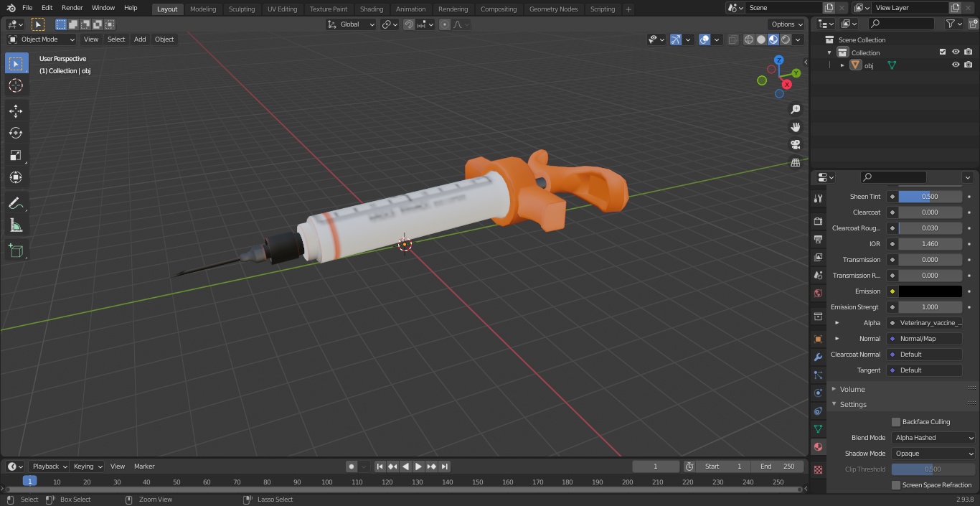This screenshot has width=980, height=506.
Task: Open the Active Tool properties tab
Action: point(818,198)
